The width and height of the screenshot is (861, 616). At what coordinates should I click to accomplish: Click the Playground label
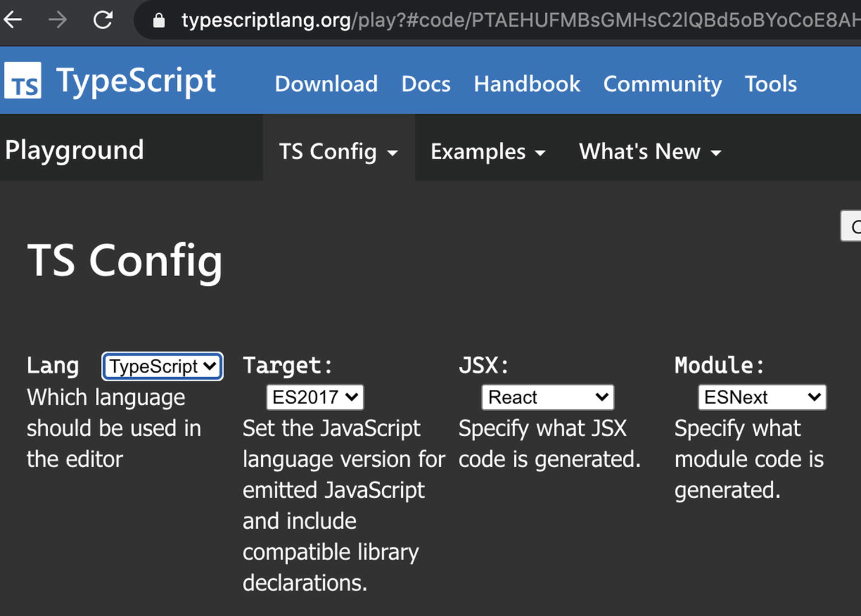click(74, 150)
